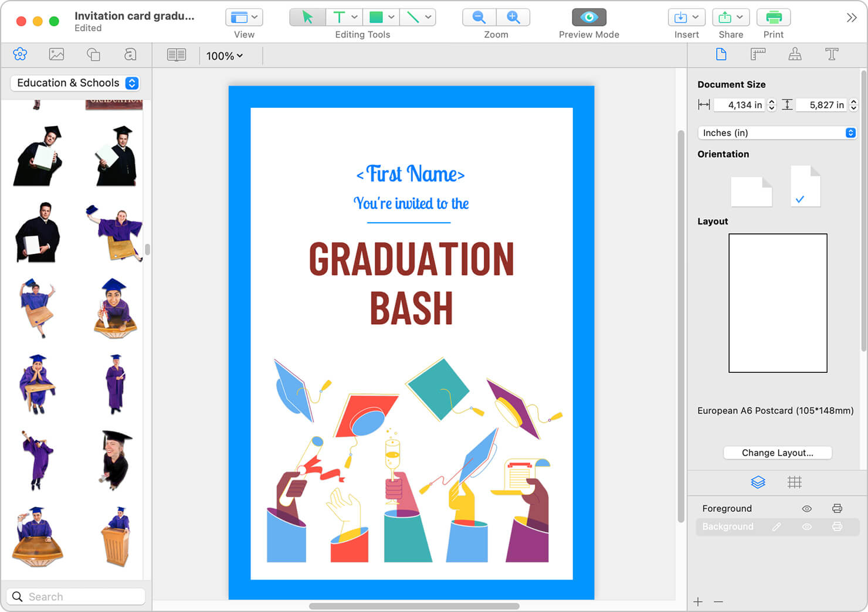
Task: Select the green rectangle Shape tool
Action: (x=376, y=17)
